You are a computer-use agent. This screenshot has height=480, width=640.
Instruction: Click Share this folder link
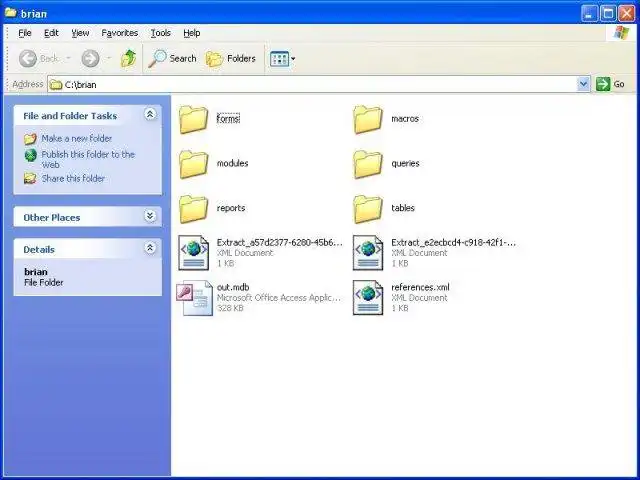click(73, 178)
